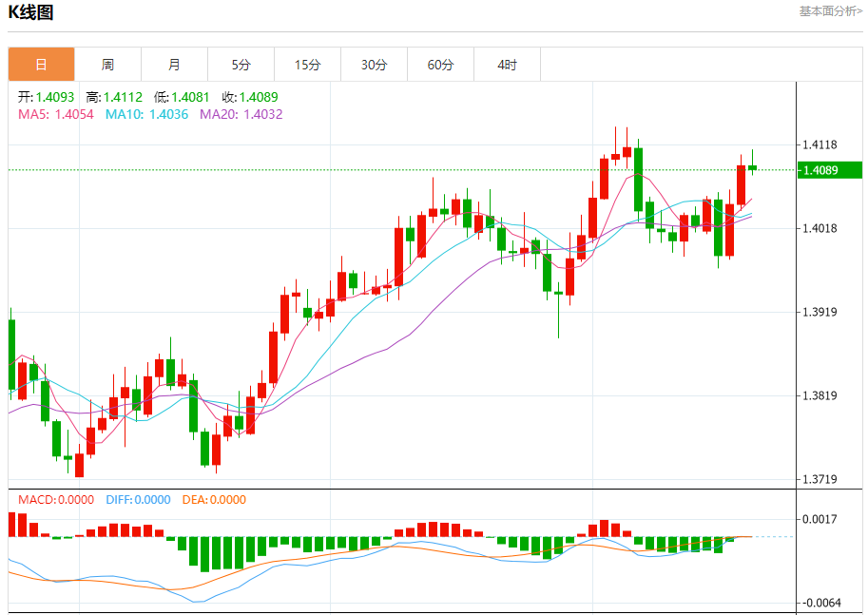Select the 15分 timeframe tab
The image size is (868, 615).
point(307,65)
